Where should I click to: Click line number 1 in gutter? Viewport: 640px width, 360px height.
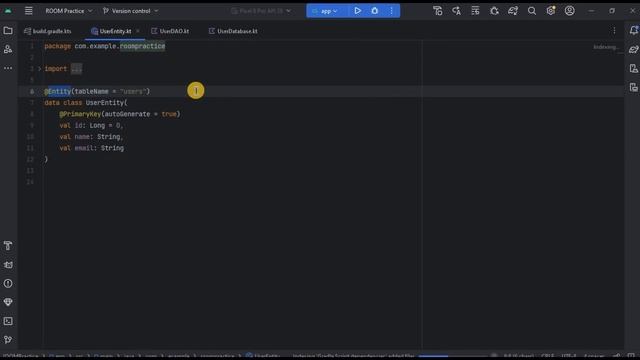tap(32, 46)
